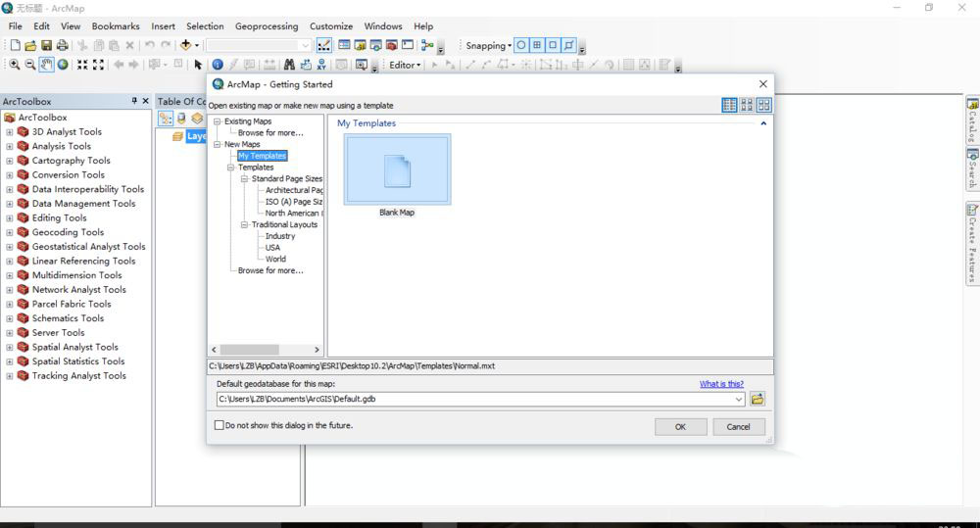Select the Blank Map template thumbnail
Image resolution: width=980 pixels, height=528 pixels.
[397, 170]
